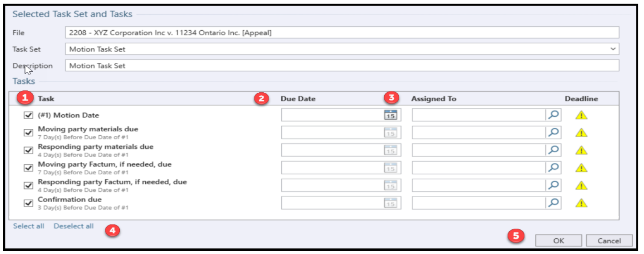Click the Cancel button
644x254 pixels.
(x=609, y=241)
